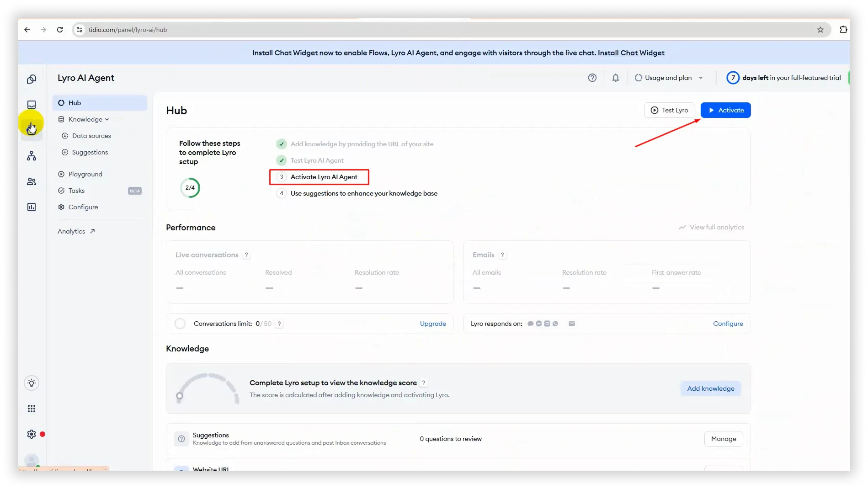
Task: Click the Conversations limit help icon
Action: [279, 324]
